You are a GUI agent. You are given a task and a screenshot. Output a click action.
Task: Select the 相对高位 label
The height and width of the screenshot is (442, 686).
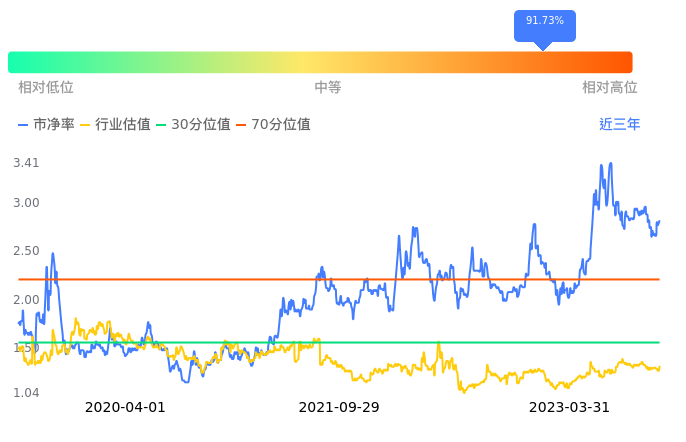coord(610,88)
